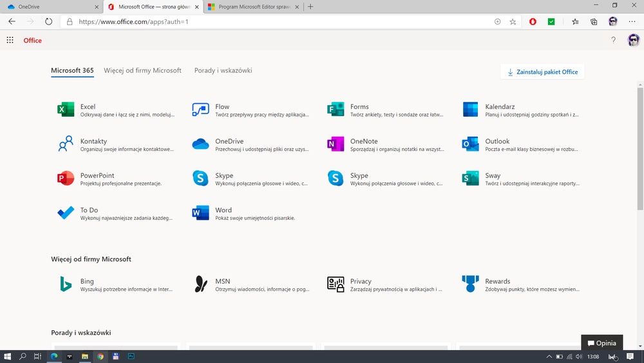Click the Office home link in header

[32, 40]
